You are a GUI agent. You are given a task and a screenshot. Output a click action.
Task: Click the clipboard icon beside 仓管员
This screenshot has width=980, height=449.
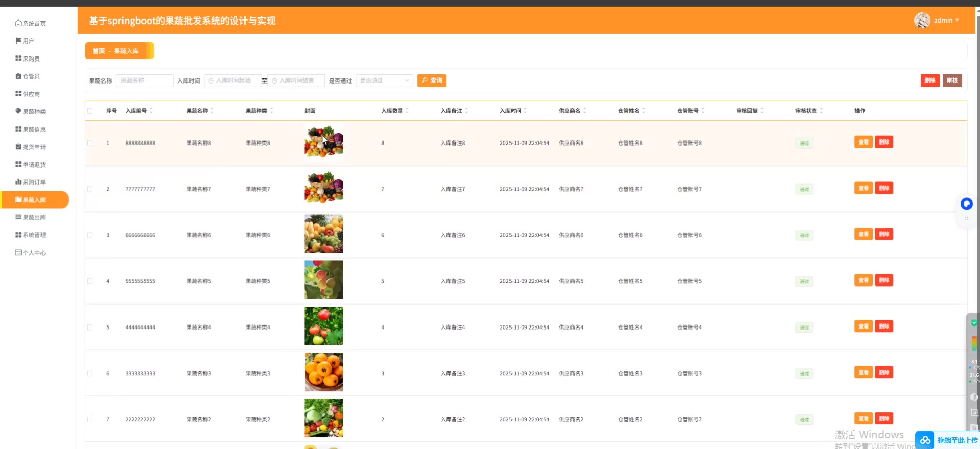click(x=18, y=76)
